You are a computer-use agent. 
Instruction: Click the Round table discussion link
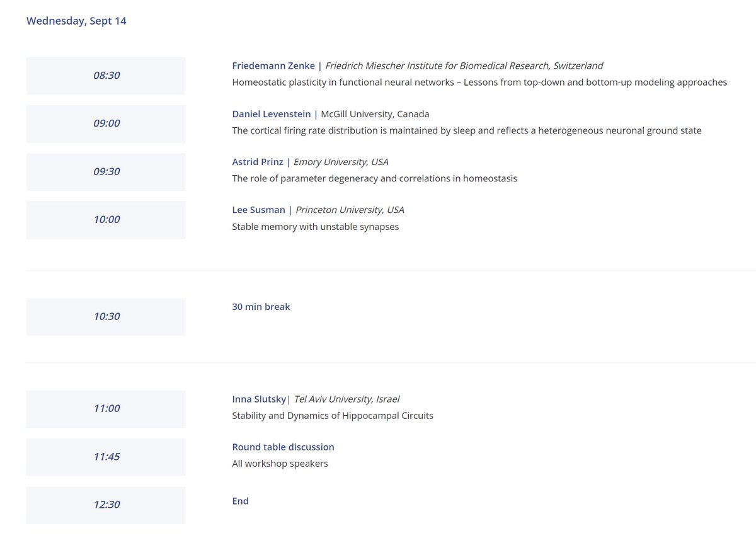(x=283, y=447)
